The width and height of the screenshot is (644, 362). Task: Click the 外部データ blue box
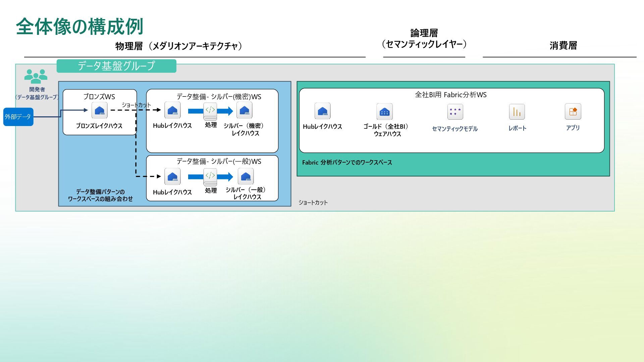click(18, 117)
